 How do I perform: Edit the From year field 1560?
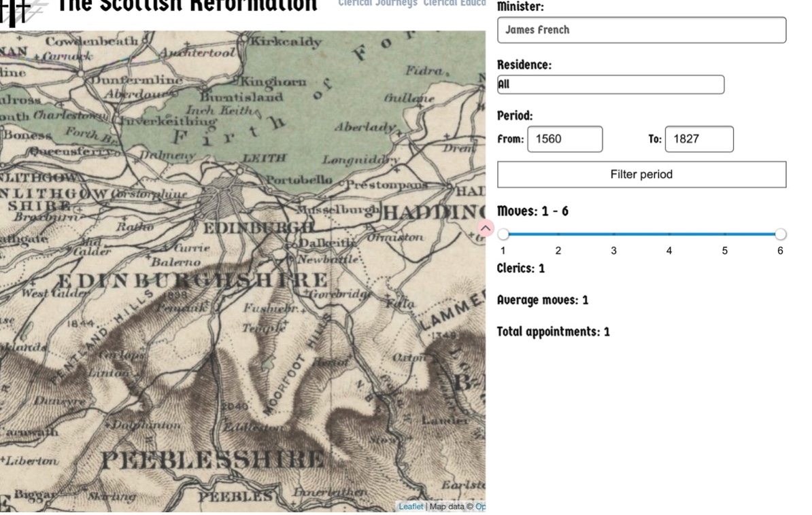(564, 139)
